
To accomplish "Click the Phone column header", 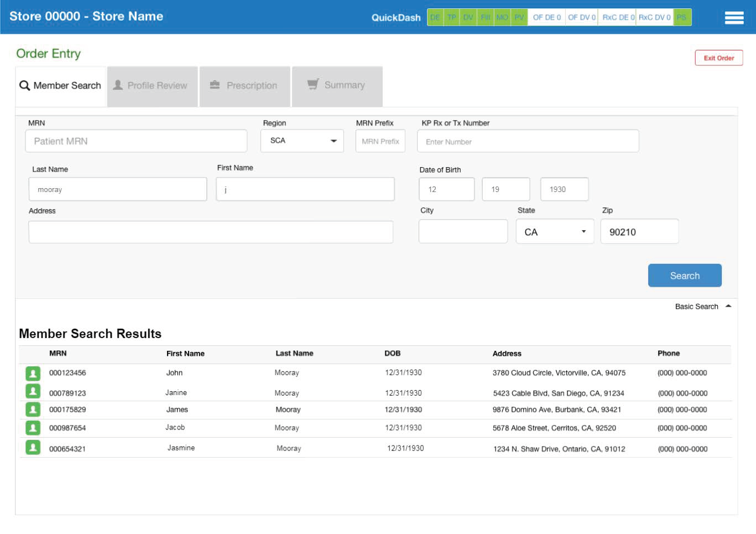I will point(669,353).
